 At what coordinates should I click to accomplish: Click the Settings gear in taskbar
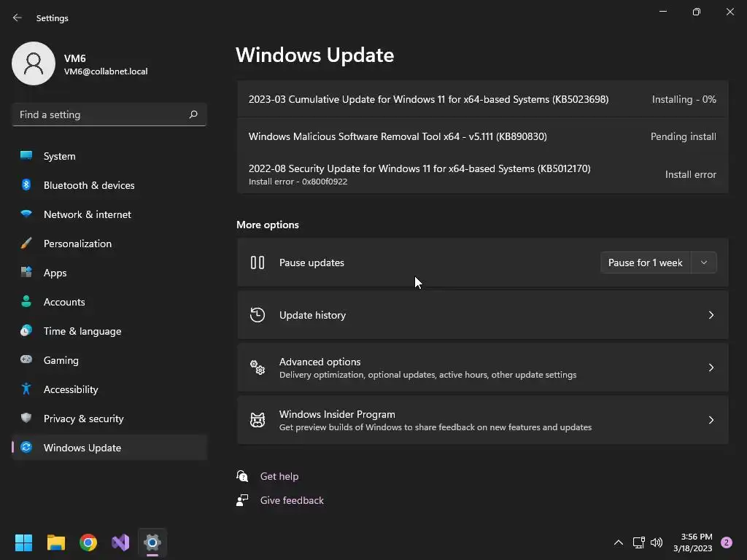(152, 542)
